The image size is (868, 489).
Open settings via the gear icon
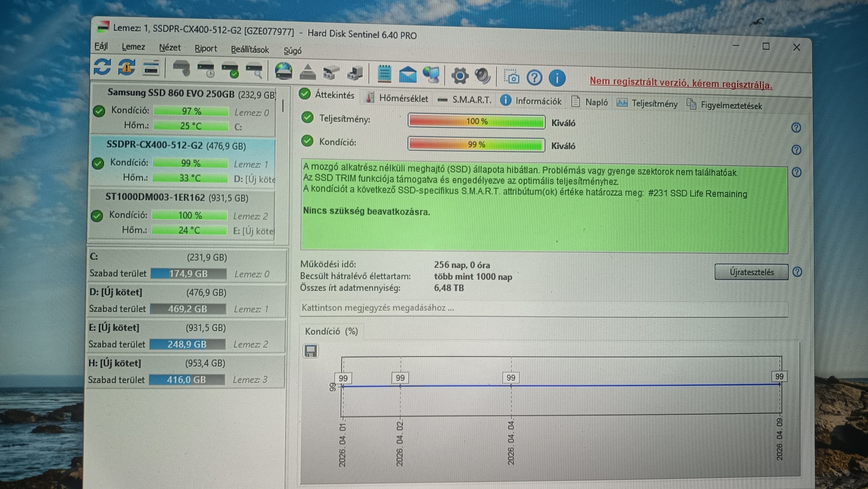point(459,76)
